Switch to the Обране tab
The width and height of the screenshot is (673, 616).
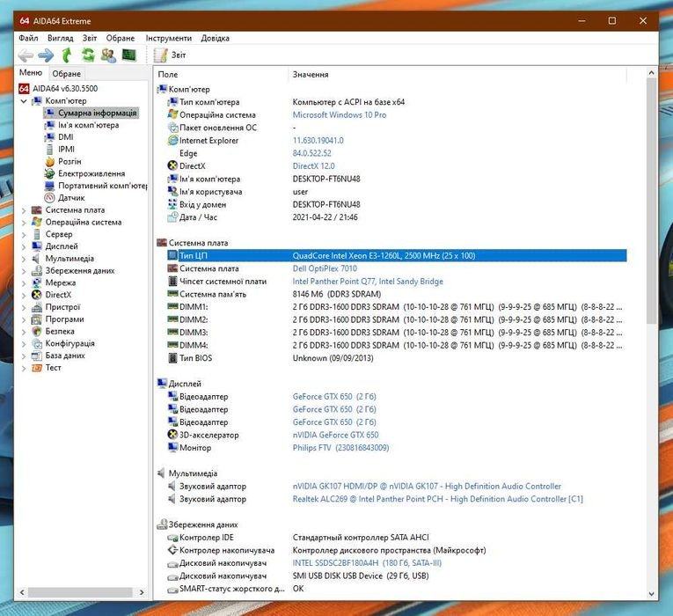tap(67, 74)
